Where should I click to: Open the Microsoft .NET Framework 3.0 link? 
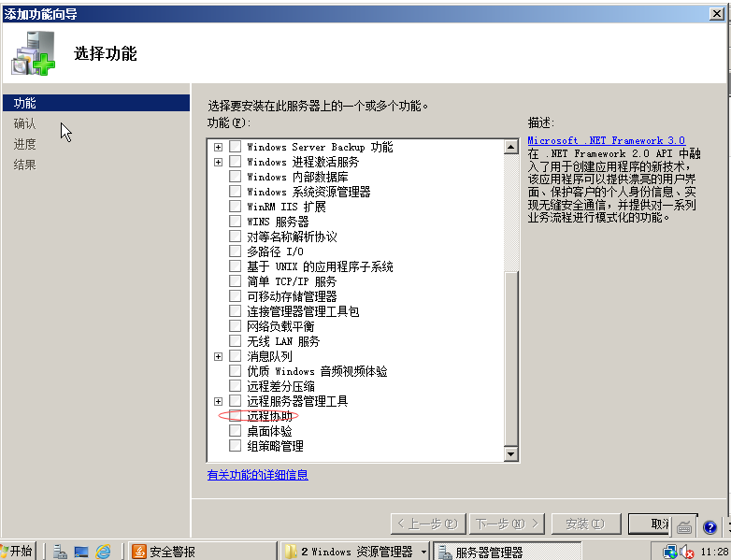(605, 140)
